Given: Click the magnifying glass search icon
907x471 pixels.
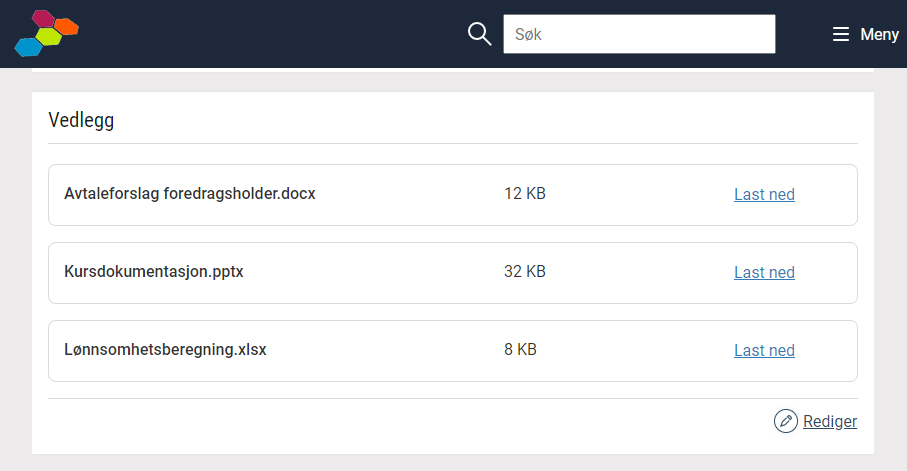Looking at the screenshot, I should point(480,34).
